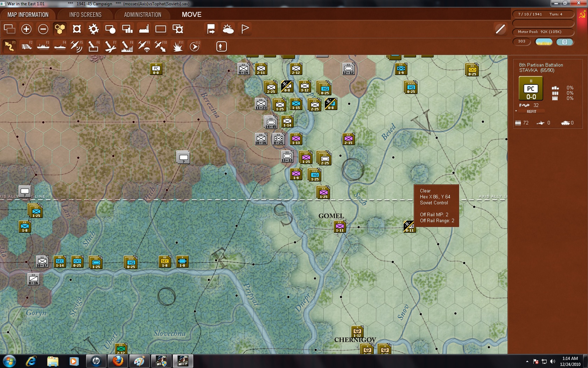Image resolution: width=588 pixels, height=368 pixels.
Task: Click the blue 0 indicator pill
Action: 565,42
